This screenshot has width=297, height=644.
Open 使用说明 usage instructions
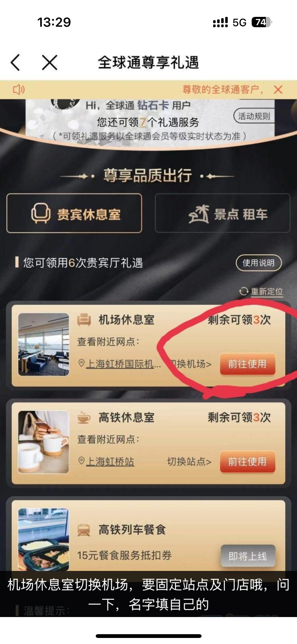click(x=259, y=263)
